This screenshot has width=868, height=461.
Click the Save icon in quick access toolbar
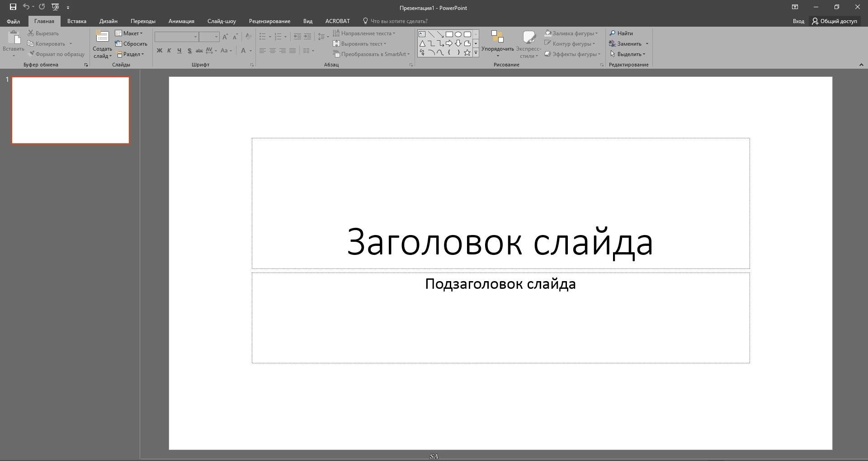[13, 7]
